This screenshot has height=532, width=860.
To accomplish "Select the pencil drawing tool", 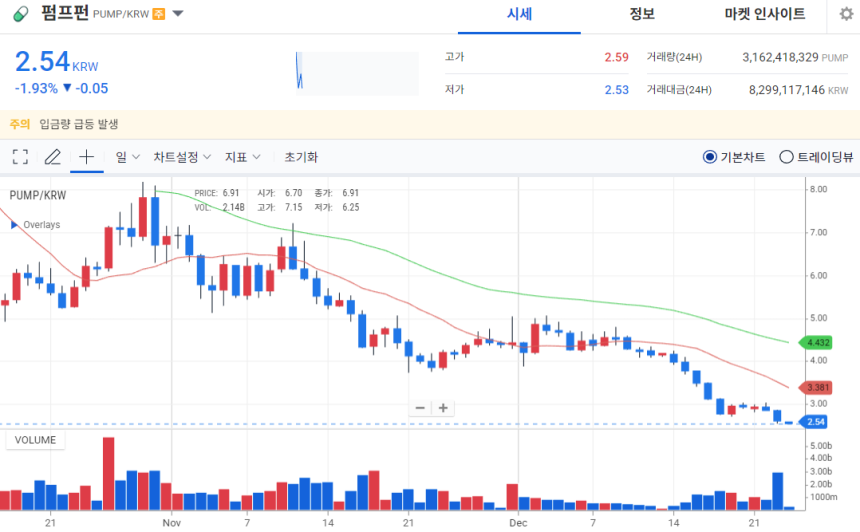I will [x=53, y=157].
